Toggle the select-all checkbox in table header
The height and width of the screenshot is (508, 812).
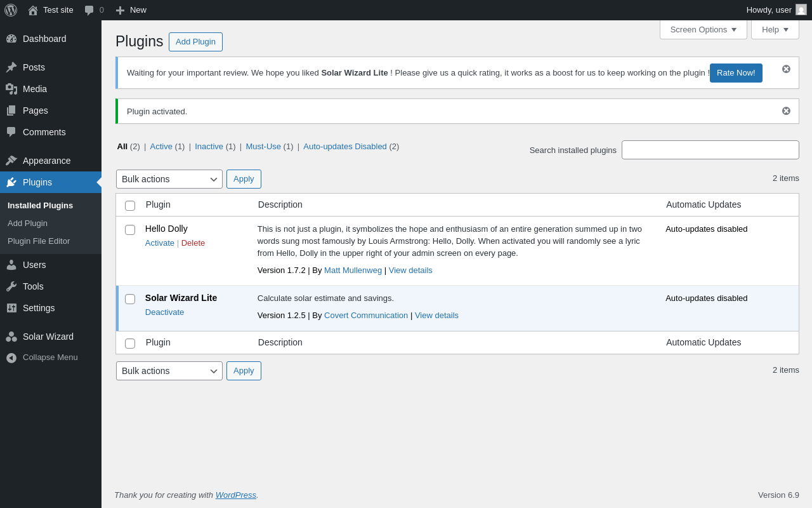point(130,206)
